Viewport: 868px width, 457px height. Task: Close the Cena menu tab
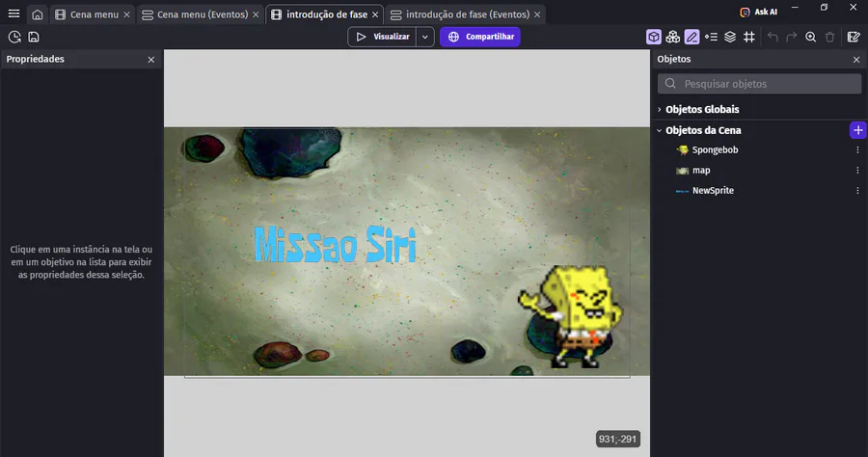[126, 14]
